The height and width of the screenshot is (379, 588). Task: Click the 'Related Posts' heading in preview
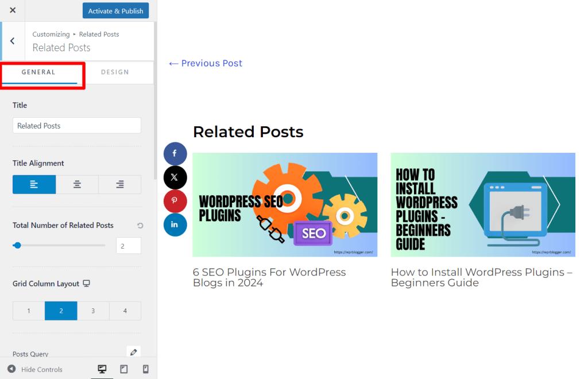(x=248, y=132)
